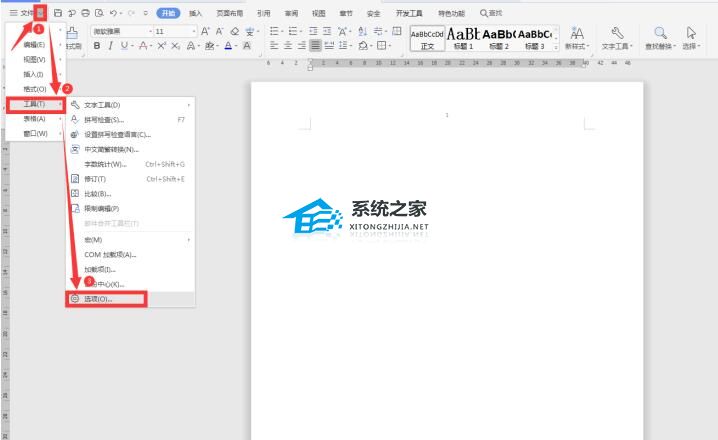Open the font name dropdown

coord(150,31)
